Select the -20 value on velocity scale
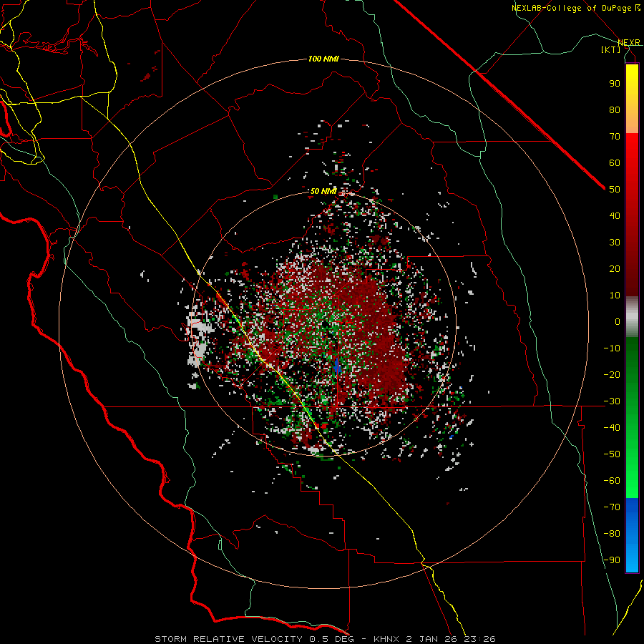The width and height of the screenshot is (644, 644). pyautogui.click(x=612, y=374)
